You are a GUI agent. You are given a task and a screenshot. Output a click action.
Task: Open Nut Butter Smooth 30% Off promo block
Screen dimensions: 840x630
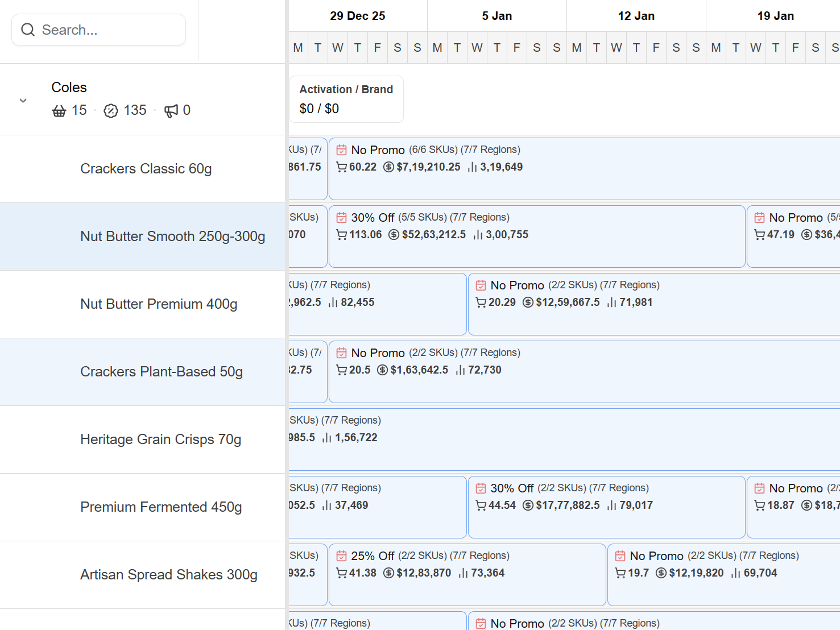(x=537, y=237)
